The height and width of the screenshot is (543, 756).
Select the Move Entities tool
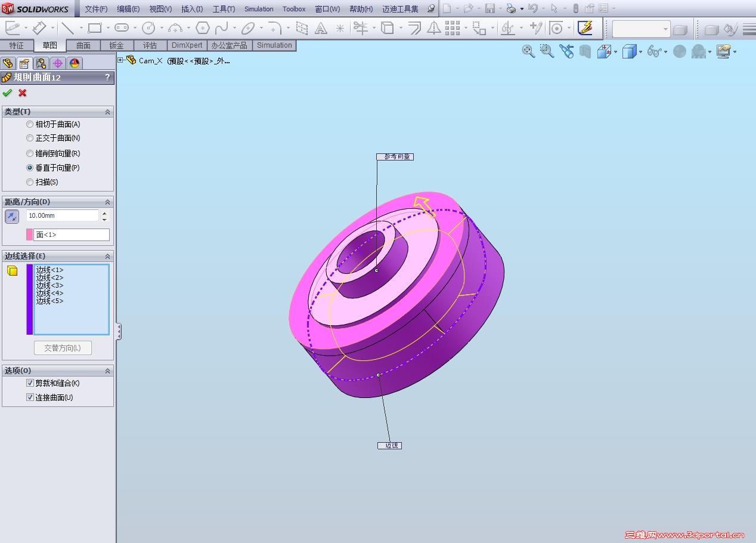pos(479,27)
